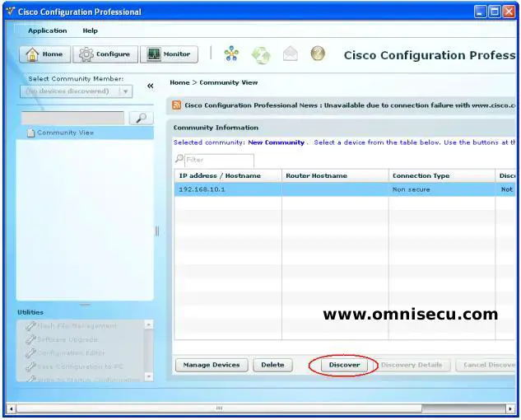Click the filter magnifier icon
Image resolution: width=521 pixels, height=420 pixels.
(x=179, y=159)
